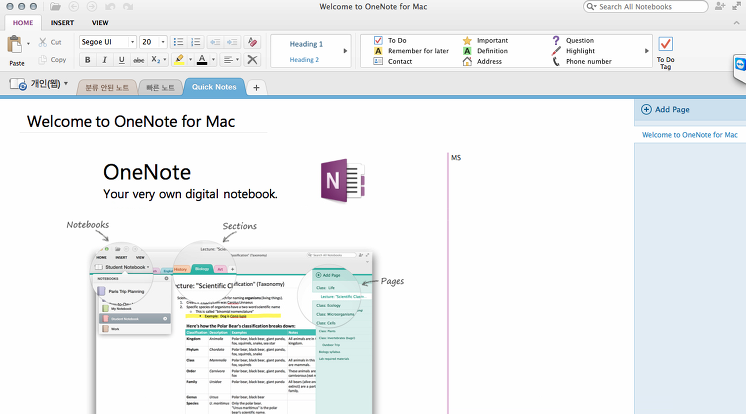This screenshot has width=746, height=414.
Task: Click the OneNote logo image on page
Action: coord(343,180)
